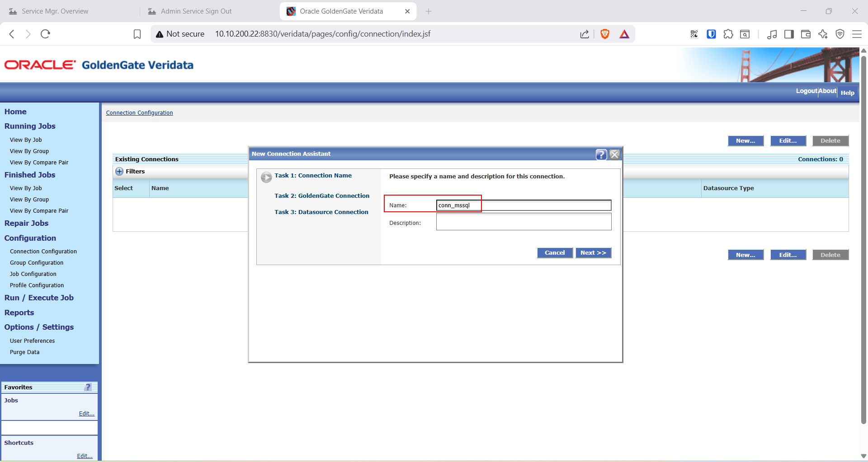Screen dimensions: 868x462
Task: Click the browser address bar URL
Action: pos(323,34)
